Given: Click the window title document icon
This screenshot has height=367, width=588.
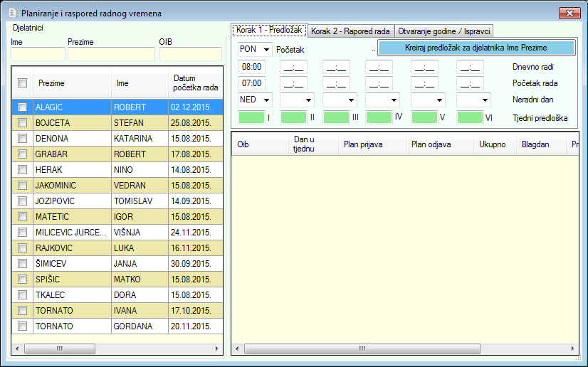Looking at the screenshot, I should [x=13, y=13].
